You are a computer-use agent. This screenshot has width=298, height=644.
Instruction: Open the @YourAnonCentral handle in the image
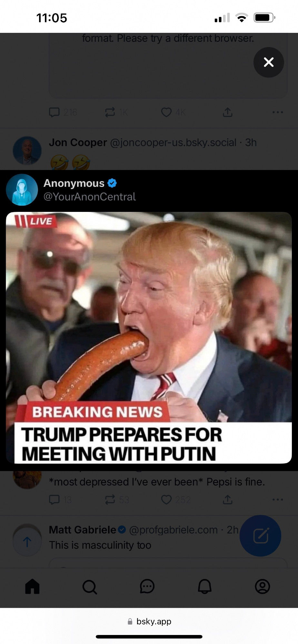[90, 197]
